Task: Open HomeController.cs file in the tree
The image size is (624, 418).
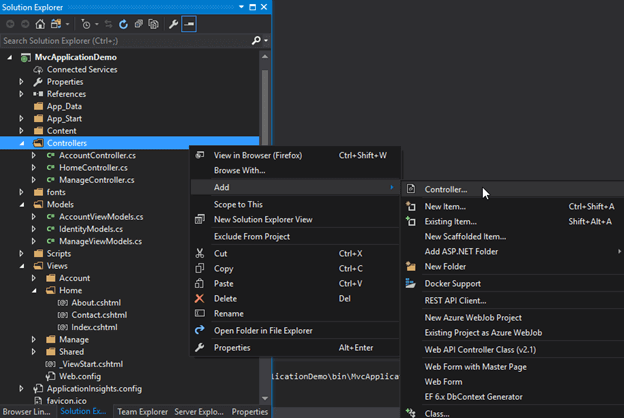Action: [x=93, y=168]
